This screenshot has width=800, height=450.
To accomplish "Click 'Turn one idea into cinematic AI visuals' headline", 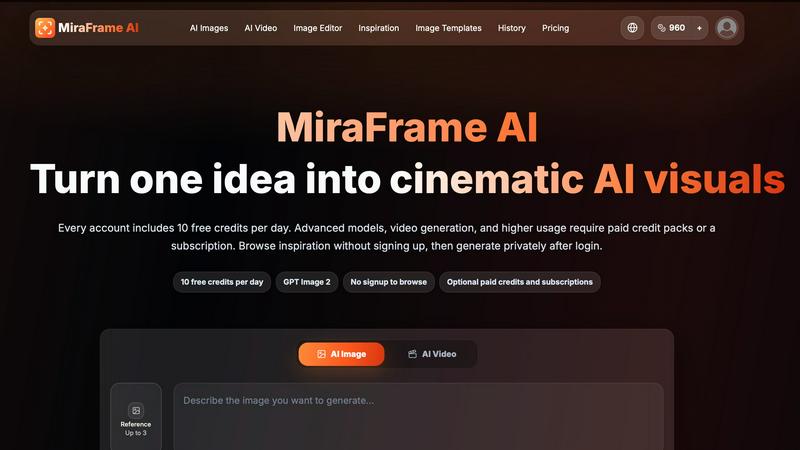I will 407,179.
